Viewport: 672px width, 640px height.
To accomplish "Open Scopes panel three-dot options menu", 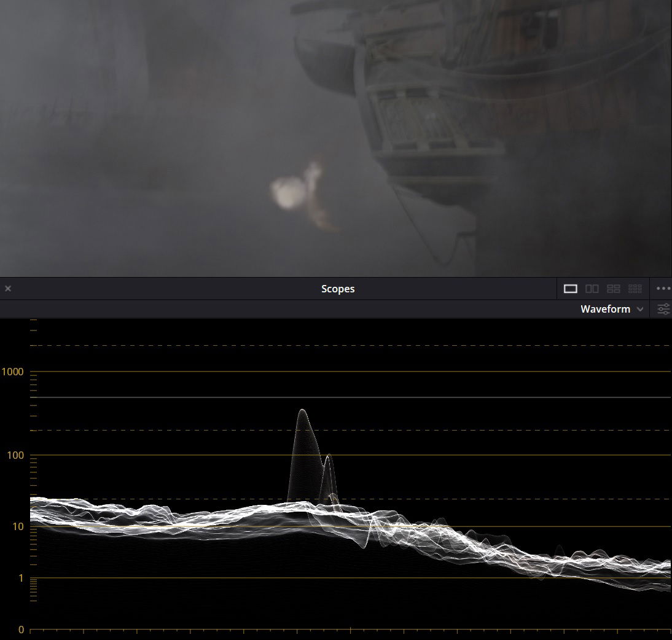I will coord(663,289).
